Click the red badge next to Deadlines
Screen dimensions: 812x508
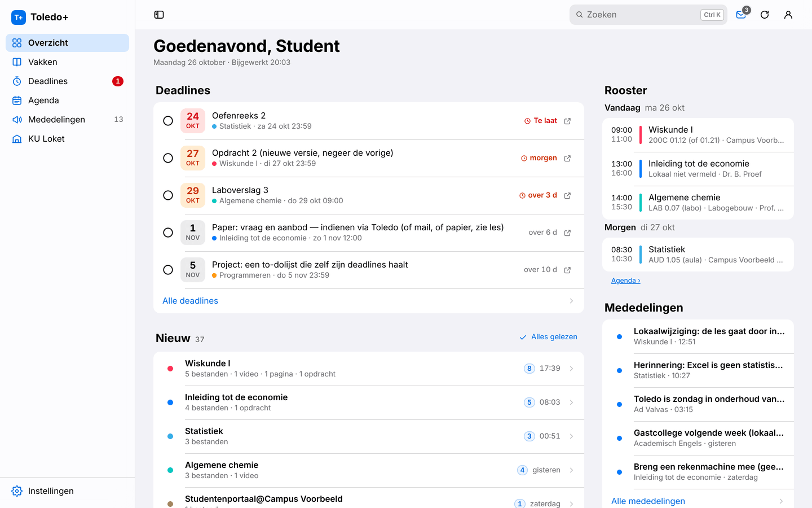[x=117, y=81]
